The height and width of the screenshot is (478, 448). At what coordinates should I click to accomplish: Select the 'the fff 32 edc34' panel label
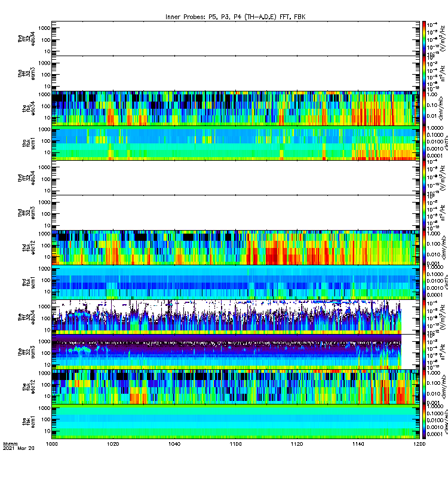click(26, 317)
